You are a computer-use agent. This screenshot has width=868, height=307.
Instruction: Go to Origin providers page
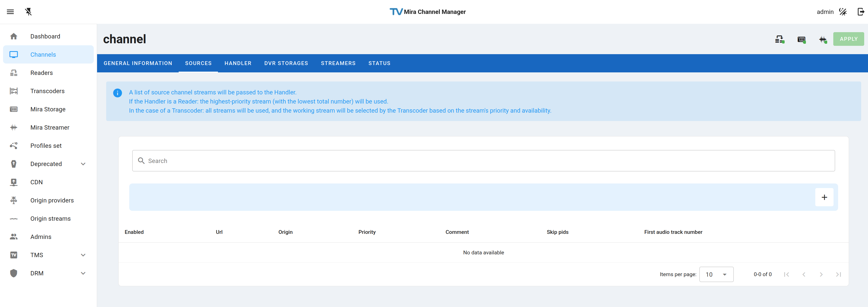52,200
